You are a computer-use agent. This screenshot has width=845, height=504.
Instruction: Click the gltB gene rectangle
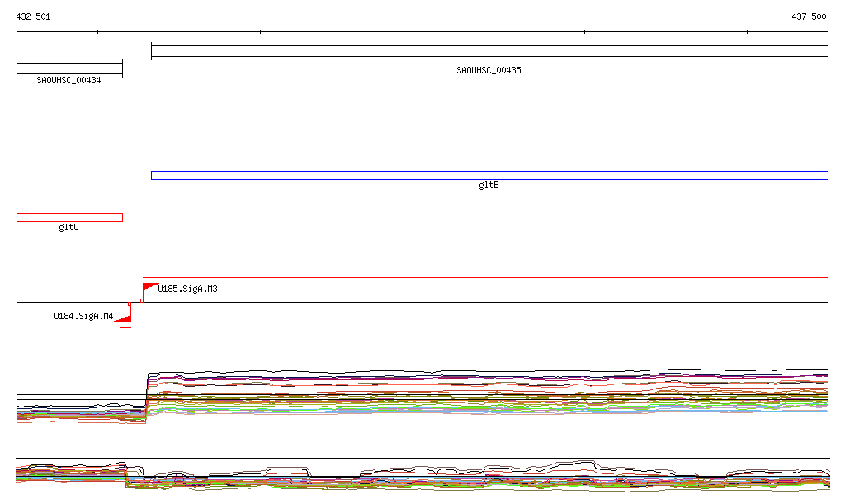click(489, 175)
